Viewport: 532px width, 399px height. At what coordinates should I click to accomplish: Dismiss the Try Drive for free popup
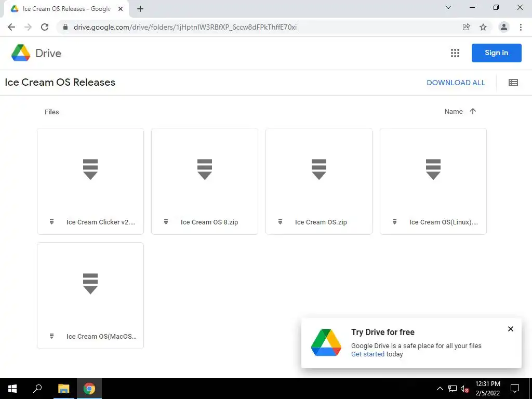pyautogui.click(x=511, y=329)
